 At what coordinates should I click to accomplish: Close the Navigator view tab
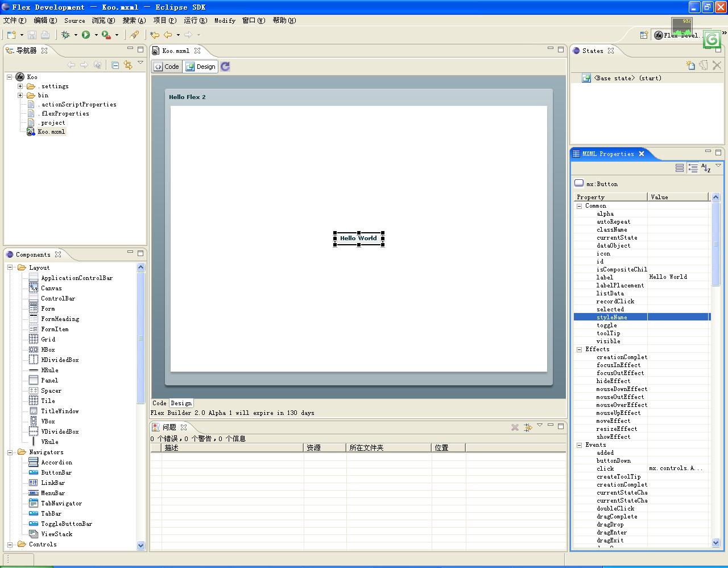(x=44, y=50)
